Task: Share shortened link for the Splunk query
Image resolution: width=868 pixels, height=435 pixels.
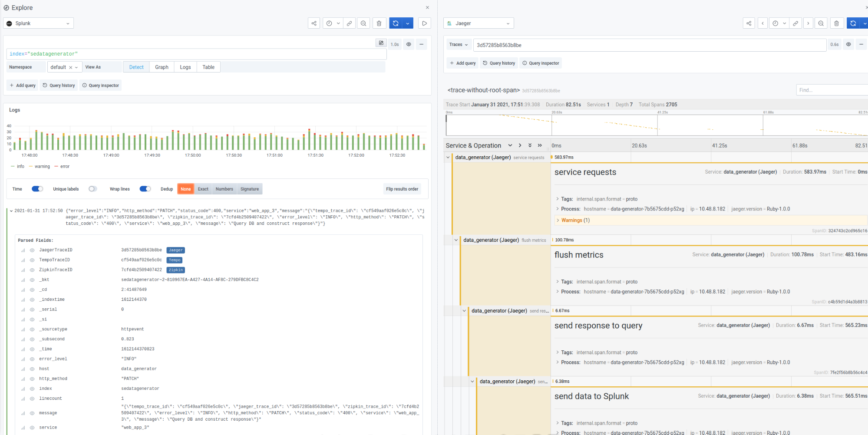Action: 314,23
